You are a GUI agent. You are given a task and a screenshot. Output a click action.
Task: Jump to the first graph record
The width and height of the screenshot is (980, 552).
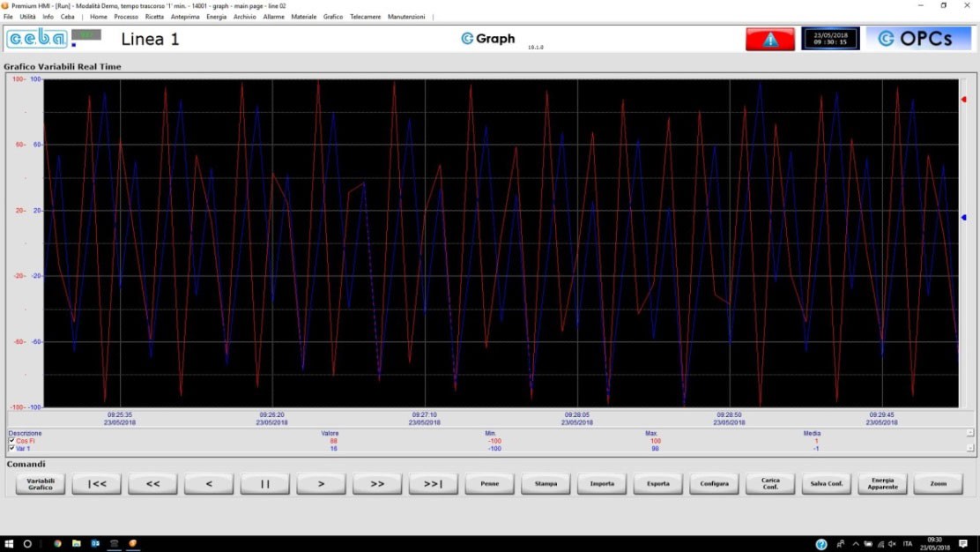(x=97, y=484)
